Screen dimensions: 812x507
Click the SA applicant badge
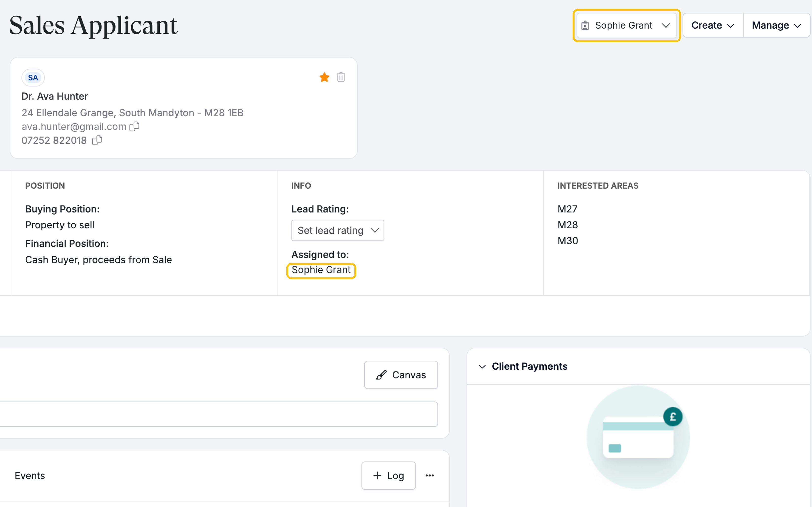(33, 78)
